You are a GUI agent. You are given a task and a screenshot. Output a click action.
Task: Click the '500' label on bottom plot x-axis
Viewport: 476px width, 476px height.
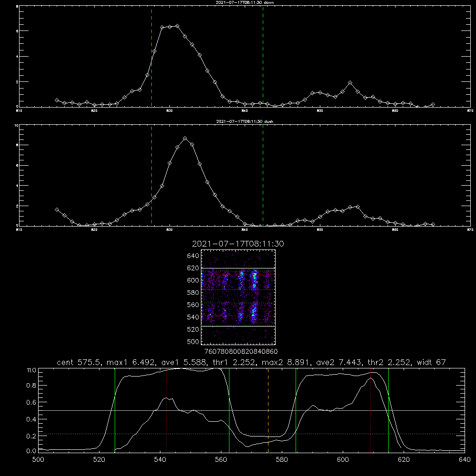click(x=38, y=460)
